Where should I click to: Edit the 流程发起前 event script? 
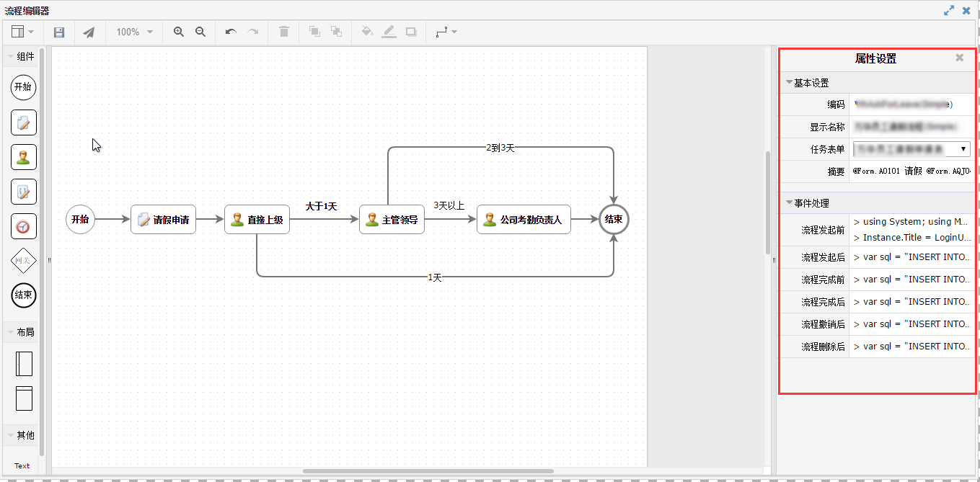point(911,230)
